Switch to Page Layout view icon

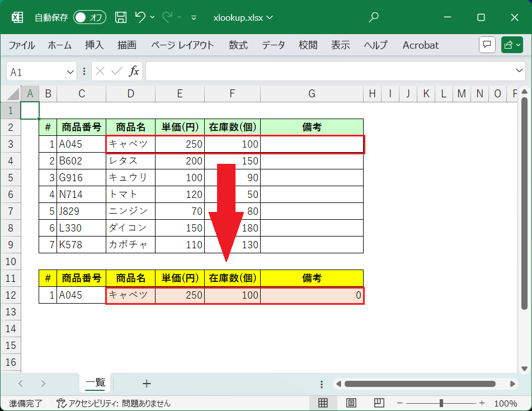(x=351, y=403)
